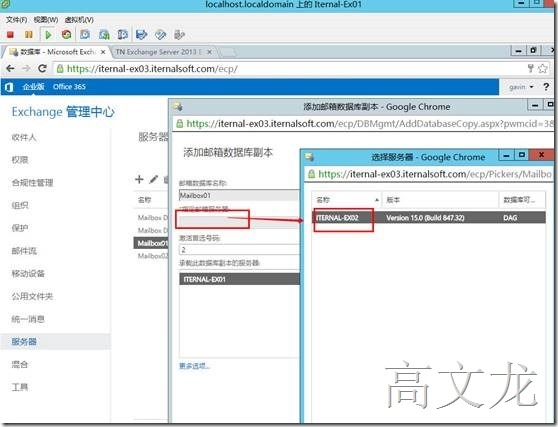Sort by 名称 column in server picker

pyautogui.click(x=346, y=200)
